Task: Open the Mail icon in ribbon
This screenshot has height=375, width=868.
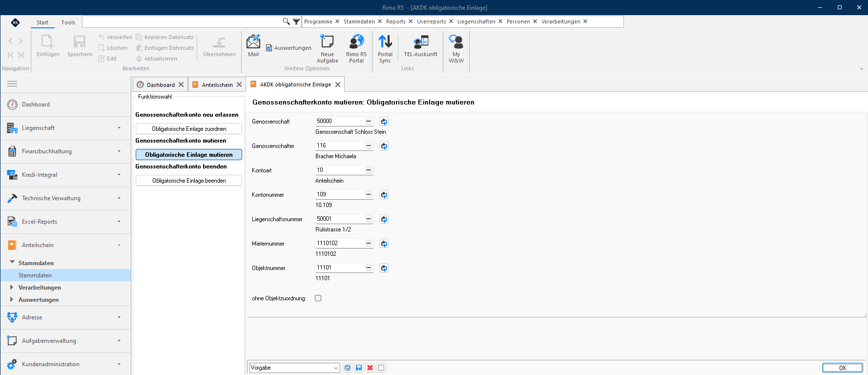Action: (x=253, y=45)
